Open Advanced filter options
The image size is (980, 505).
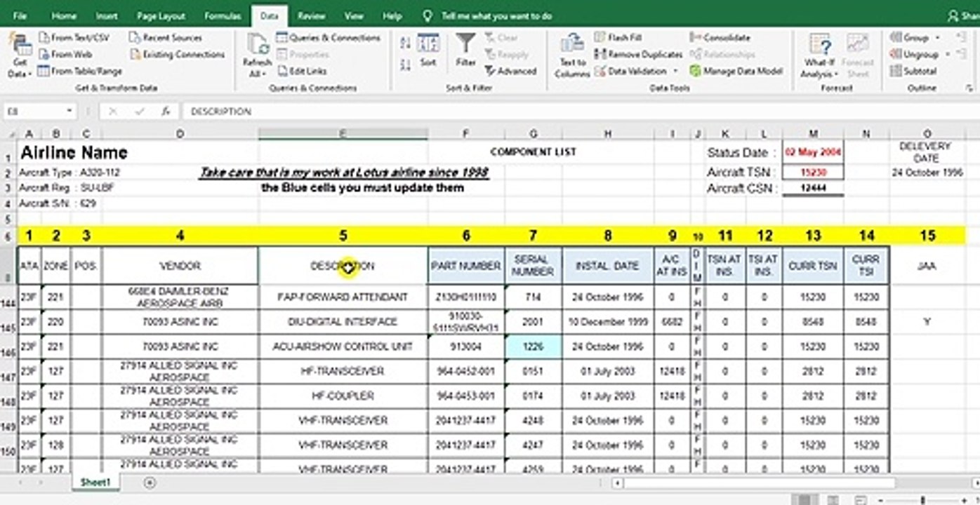tap(511, 71)
